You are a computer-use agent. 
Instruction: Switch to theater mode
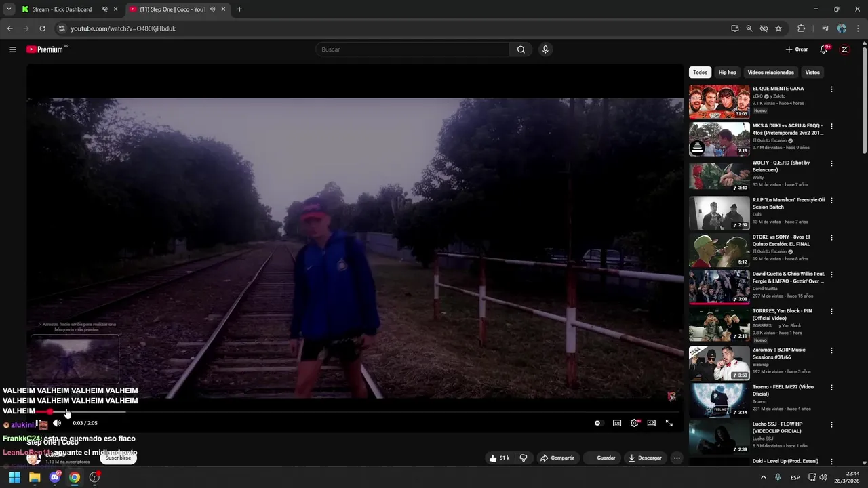tap(652, 423)
